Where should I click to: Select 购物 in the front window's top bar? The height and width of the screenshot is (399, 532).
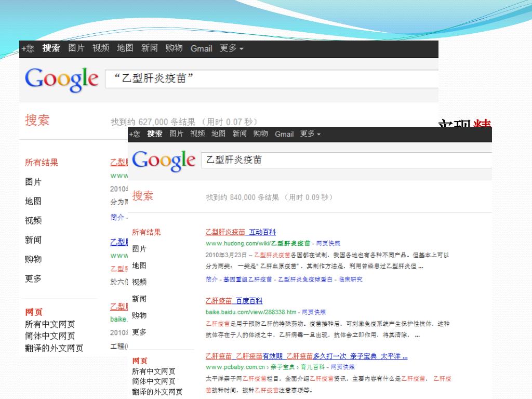pos(261,134)
